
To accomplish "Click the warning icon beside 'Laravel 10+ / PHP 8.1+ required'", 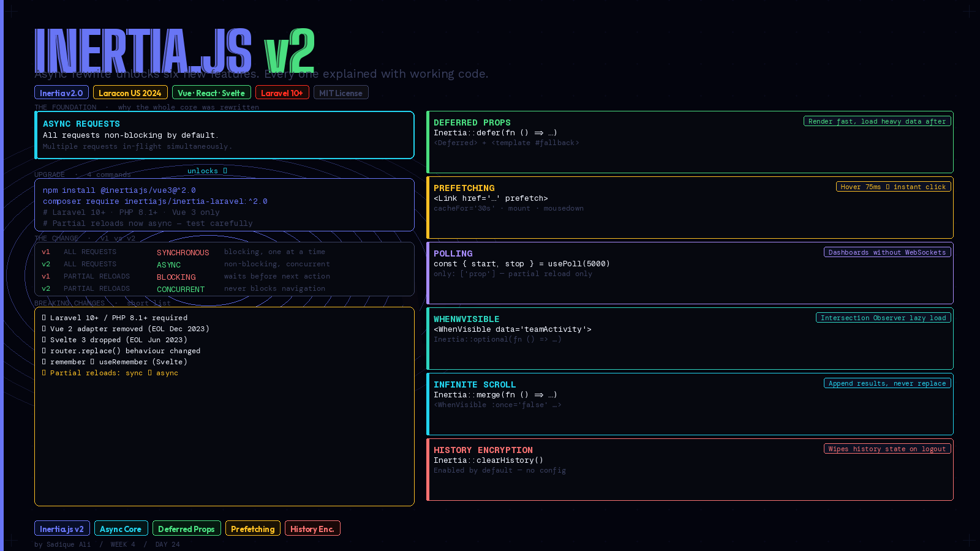I will click(44, 318).
